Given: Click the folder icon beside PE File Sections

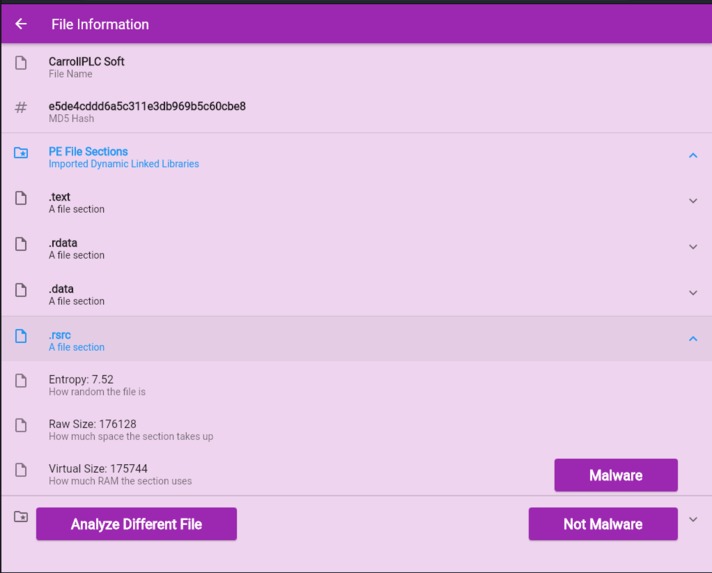Looking at the screenshot, I should point(21,153).
